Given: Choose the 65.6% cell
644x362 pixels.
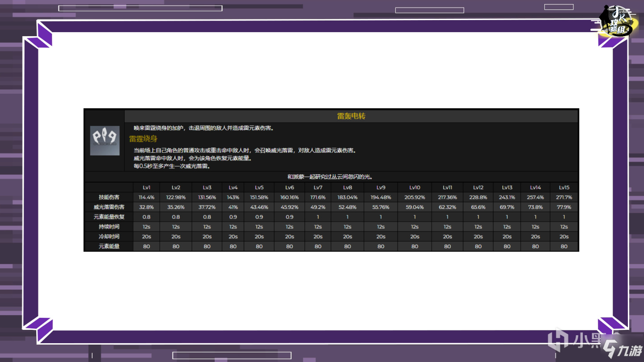Looking at the screenshot, I should tap(478, 207).
